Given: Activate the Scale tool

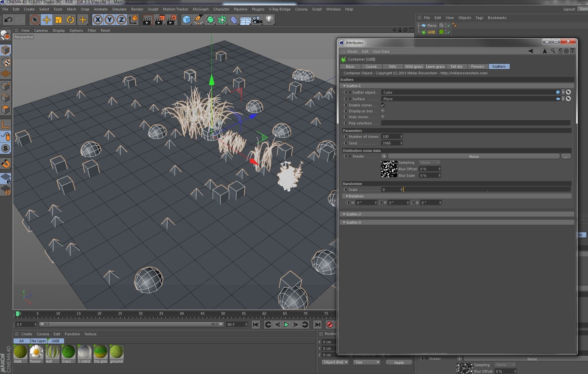Looking at the screenshot, I should tap(58, 19).
